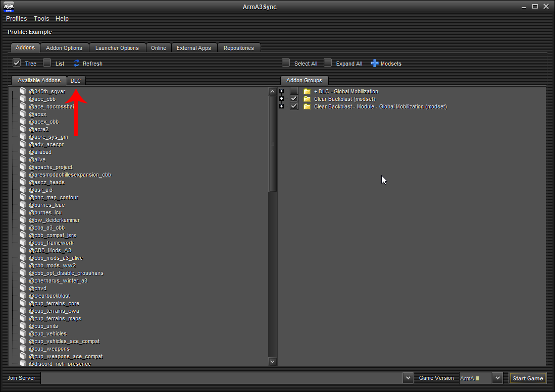
Task: Click folder icon of Clear Backblast - Module group
Action: 307,106
